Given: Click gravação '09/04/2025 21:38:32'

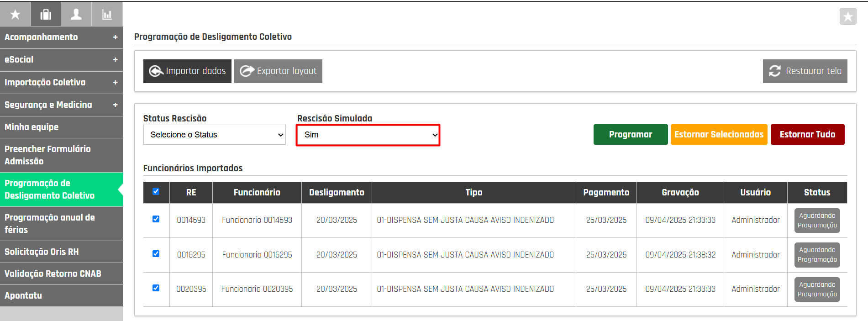Looking at the screenshot, I should pyautogui.click(x=680, y=255).
